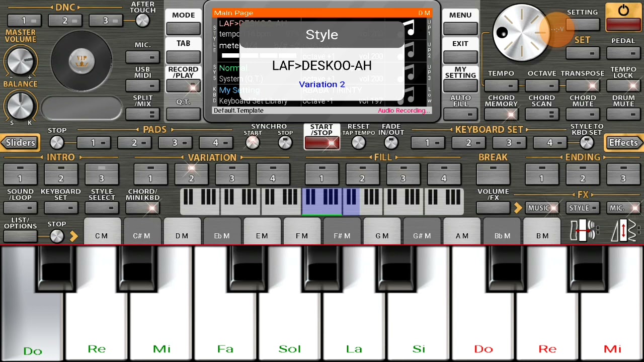Click the metronome icon at the right
Viewport: 644px width, 362px height.
tap(623, 230)
